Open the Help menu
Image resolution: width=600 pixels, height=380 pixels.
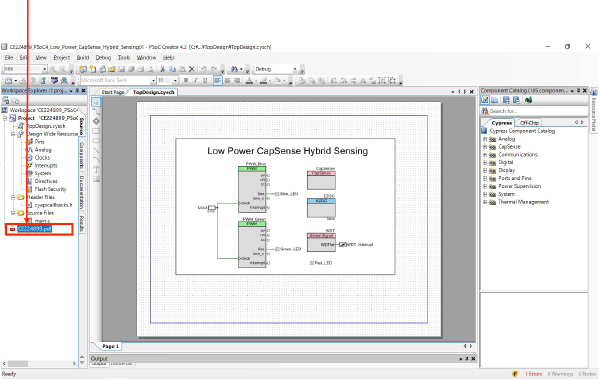(168, 57)
